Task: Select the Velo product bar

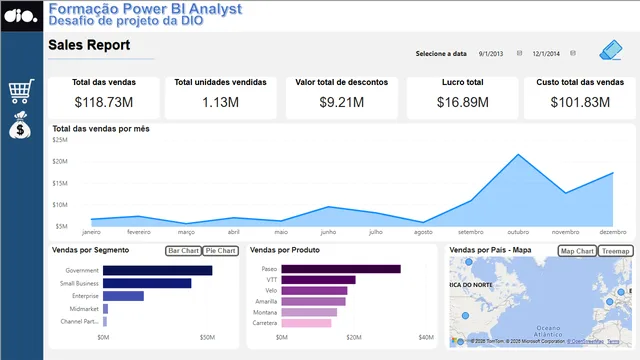Action: 314,291
